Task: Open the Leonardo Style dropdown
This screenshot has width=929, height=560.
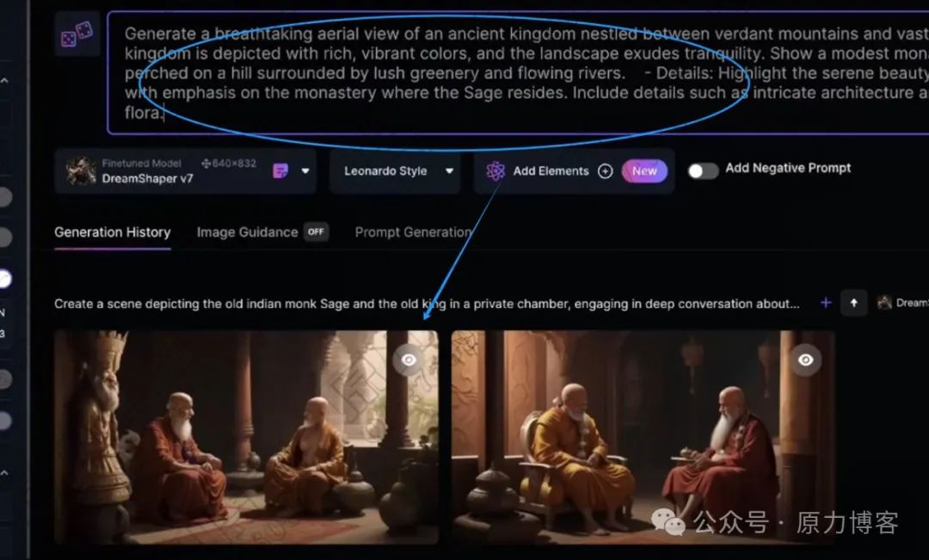Action: 395,171
